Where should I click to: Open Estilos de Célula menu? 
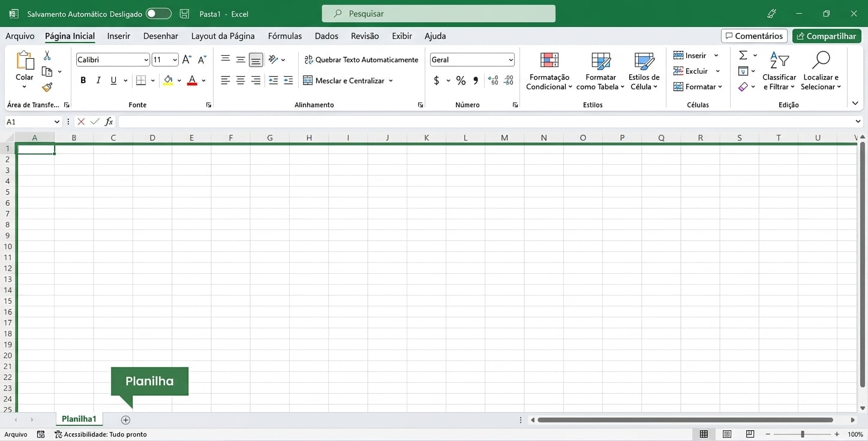pos(644,71)
